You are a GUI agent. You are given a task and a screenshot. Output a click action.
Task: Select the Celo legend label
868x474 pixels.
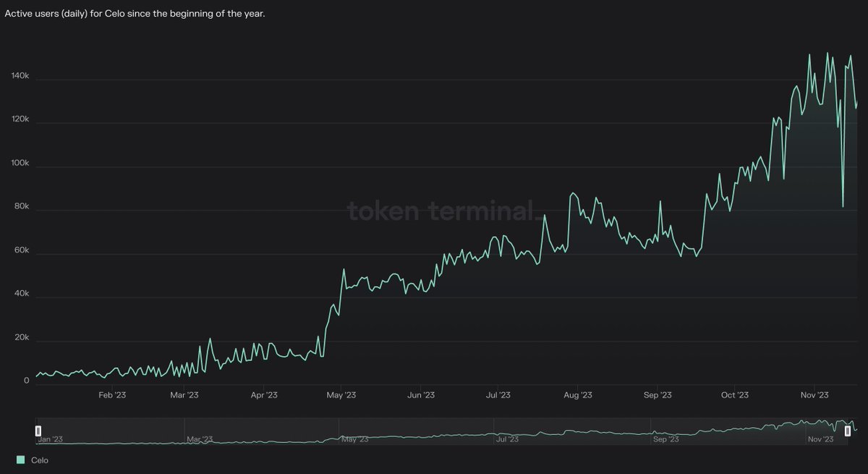40,460
